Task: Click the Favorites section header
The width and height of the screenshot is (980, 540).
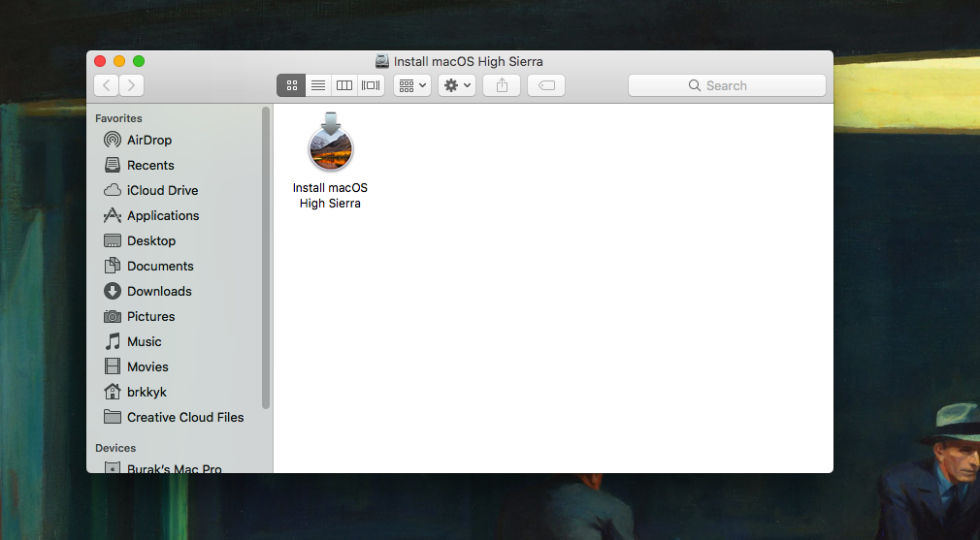Action: [118, 118]
